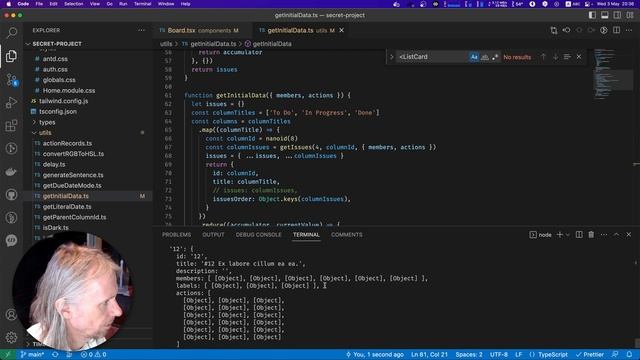Toggle primary sidebar layout icon
The width and height of the screenshot is (640, 360).
point(592,15)
